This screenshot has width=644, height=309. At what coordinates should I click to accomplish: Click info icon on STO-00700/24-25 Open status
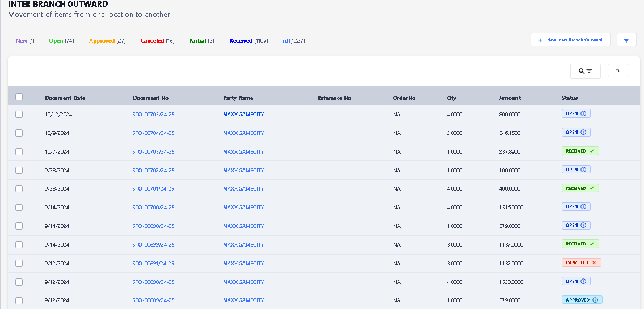tap(584, 207)
